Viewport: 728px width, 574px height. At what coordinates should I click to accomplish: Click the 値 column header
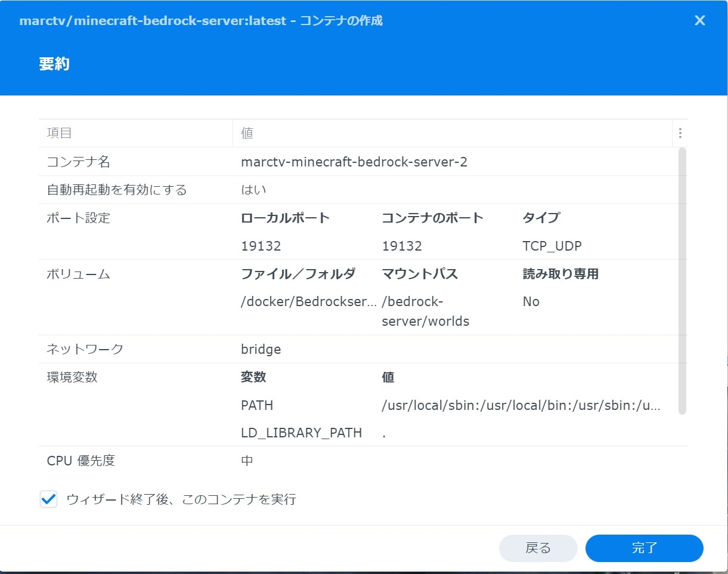click(x=247, y=133)
